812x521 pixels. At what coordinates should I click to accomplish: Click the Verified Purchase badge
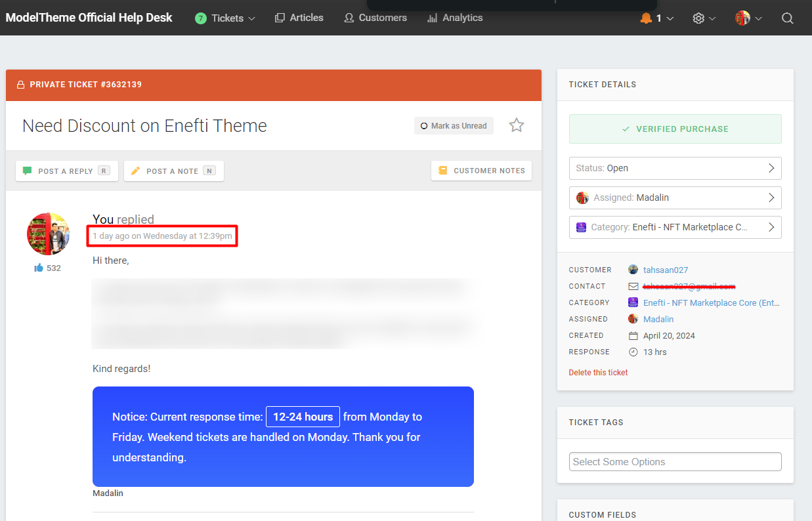pyautogui.click(x=675, y=129)
